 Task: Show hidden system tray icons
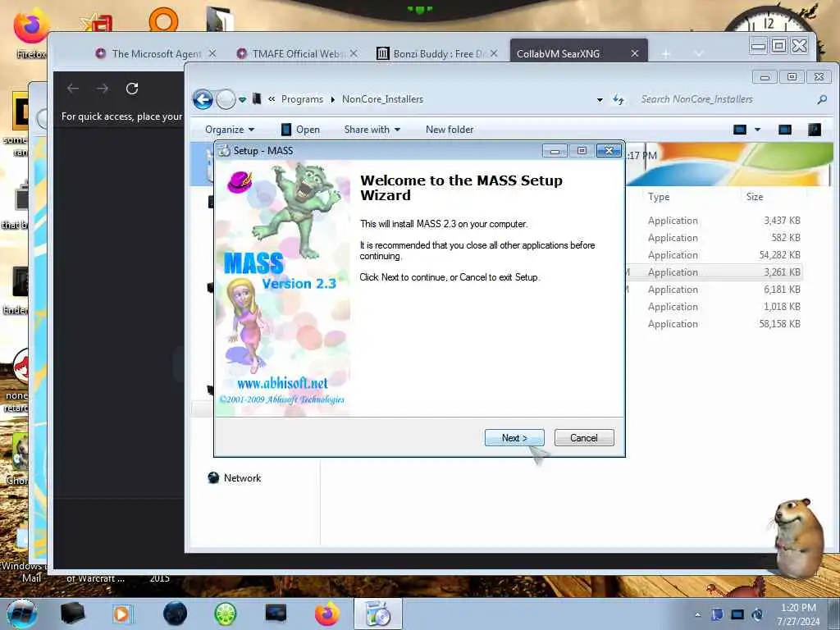click(697, 615)
